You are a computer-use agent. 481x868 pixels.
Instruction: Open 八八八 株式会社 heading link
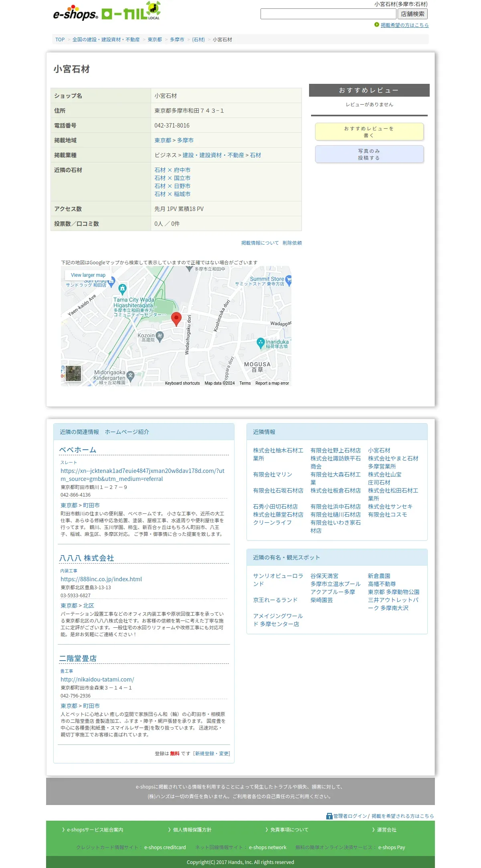click(87, 558)
